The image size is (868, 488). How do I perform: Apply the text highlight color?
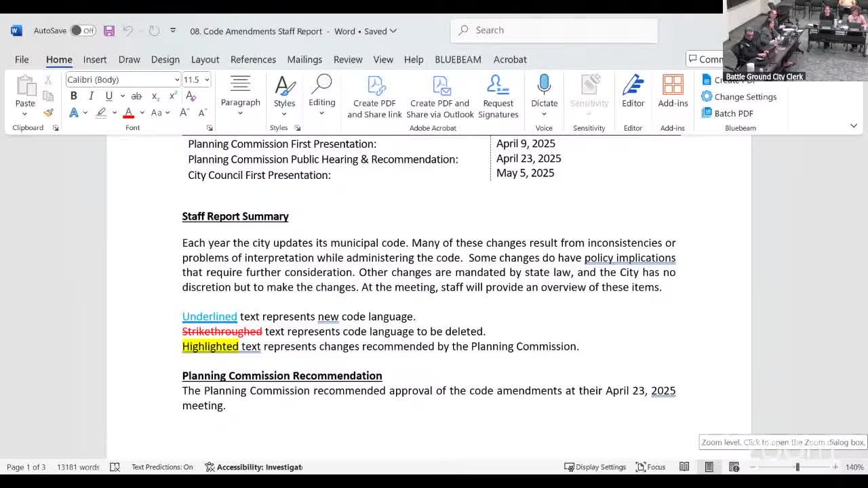click(102, 113)
